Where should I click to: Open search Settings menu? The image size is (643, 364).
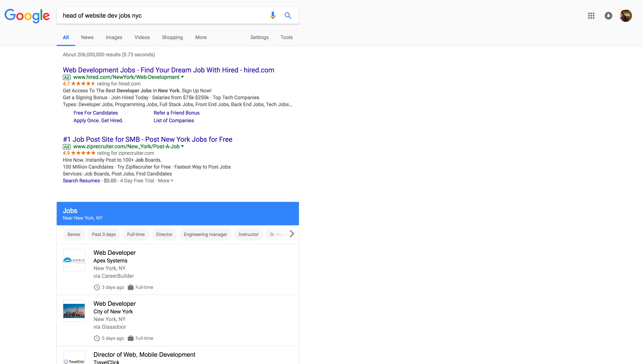tap(259, 38)
